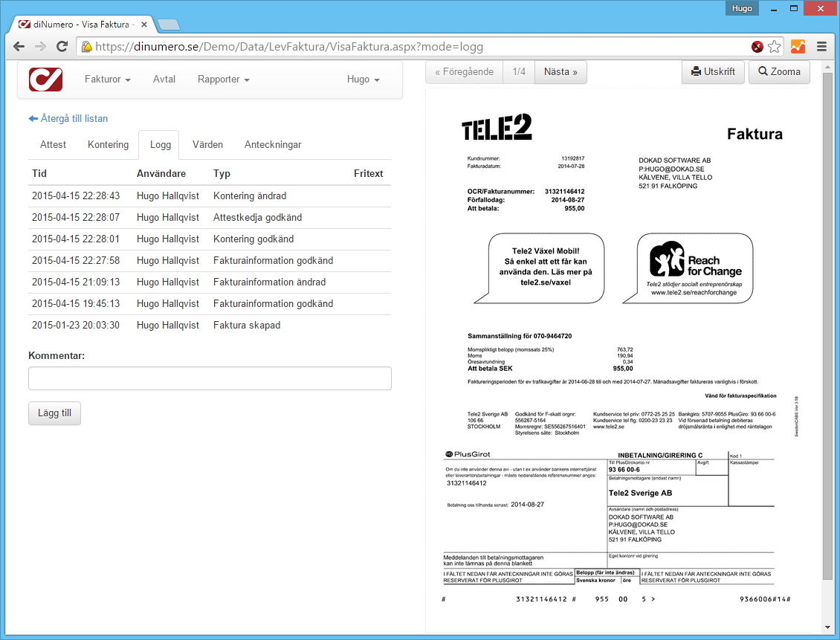Open the Anteckningar tab
The image size is (840, 640).
[273, 145]
